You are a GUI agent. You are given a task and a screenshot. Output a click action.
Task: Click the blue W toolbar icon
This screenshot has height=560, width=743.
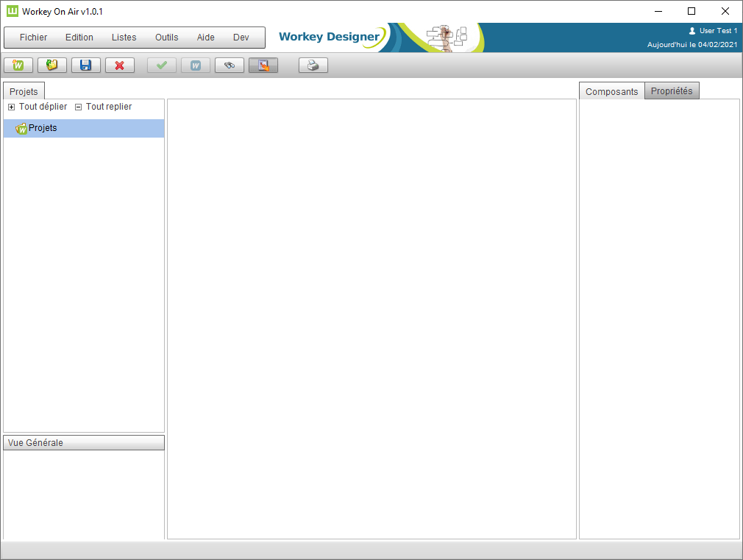196,65
